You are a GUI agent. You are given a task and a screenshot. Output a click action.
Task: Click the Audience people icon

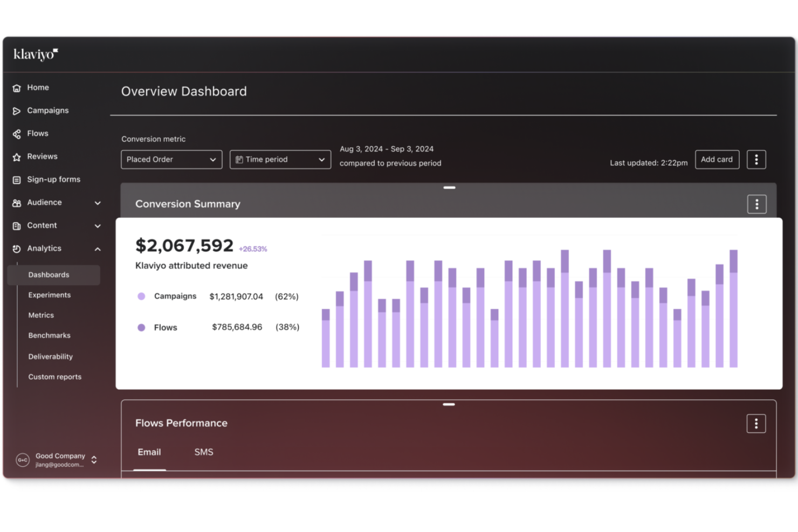point(16,202)
